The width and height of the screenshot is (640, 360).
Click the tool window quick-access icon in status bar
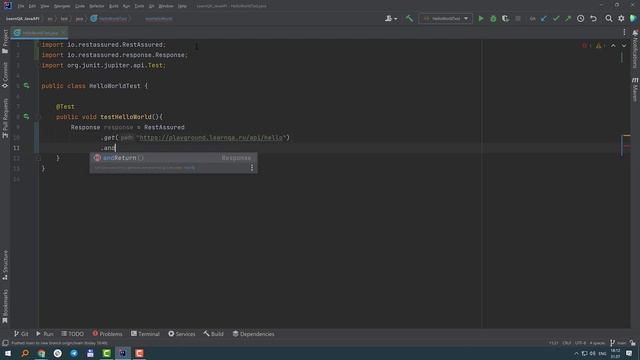[5, 343]
